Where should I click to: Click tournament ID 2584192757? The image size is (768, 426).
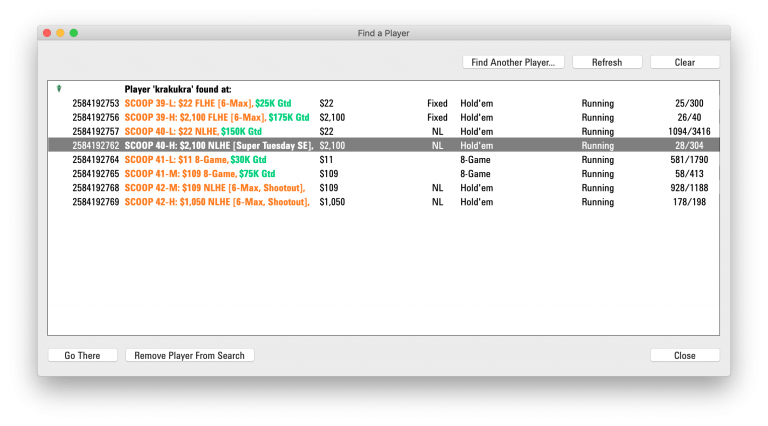click(96, 132)
